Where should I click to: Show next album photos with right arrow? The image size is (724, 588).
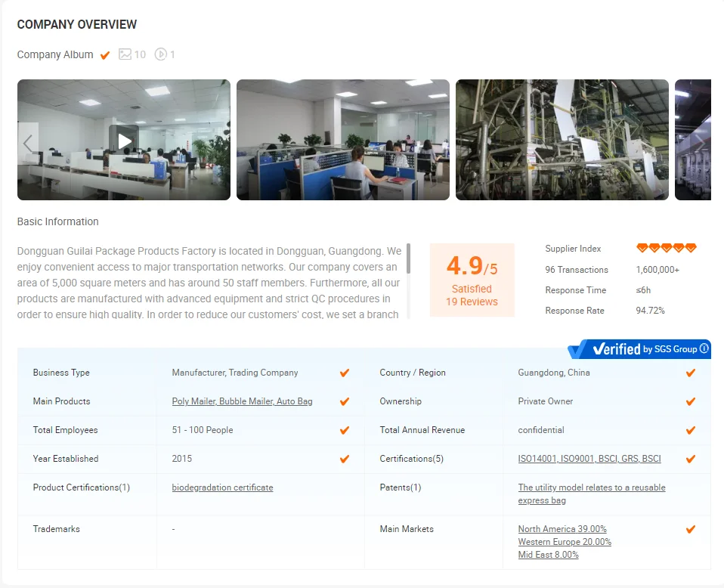pos(701,143)
